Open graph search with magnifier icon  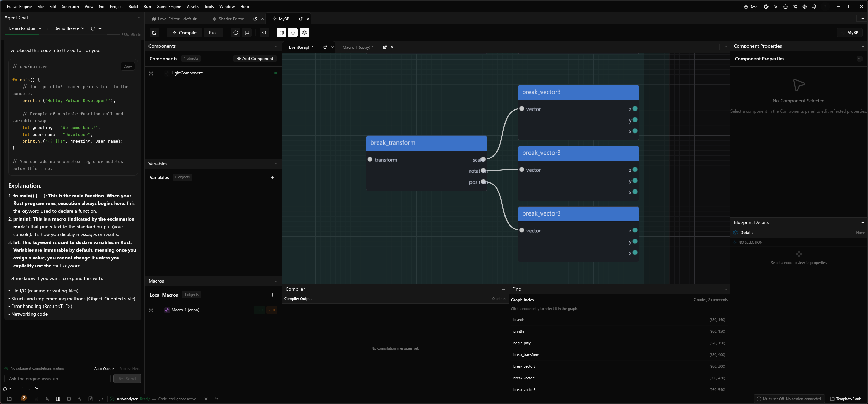pos(264,33)
